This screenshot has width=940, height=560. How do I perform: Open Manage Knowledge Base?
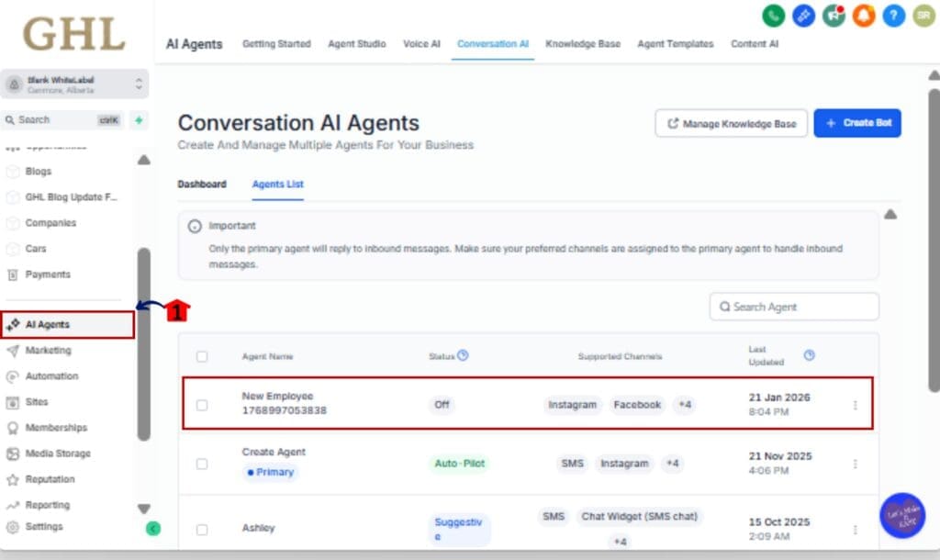coord(731,122)
